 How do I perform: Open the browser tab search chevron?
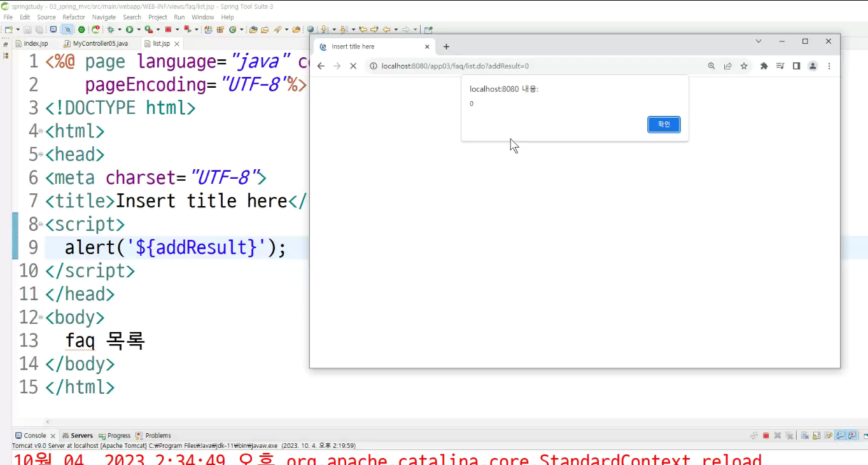click(x=759, y=41)
